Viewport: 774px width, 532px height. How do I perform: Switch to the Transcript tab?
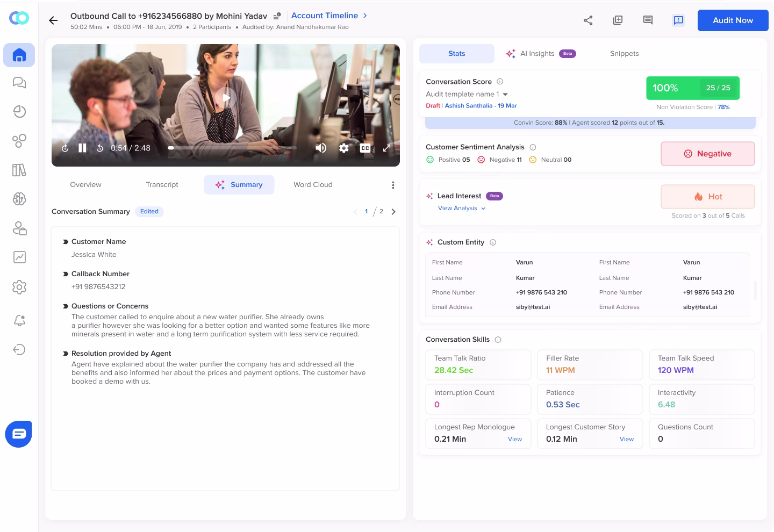tap(162, 184)
